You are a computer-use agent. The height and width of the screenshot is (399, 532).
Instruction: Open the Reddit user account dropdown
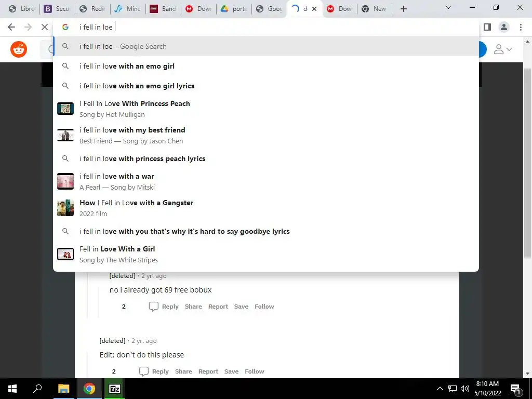pyautogui.click(x=502, y=49)
